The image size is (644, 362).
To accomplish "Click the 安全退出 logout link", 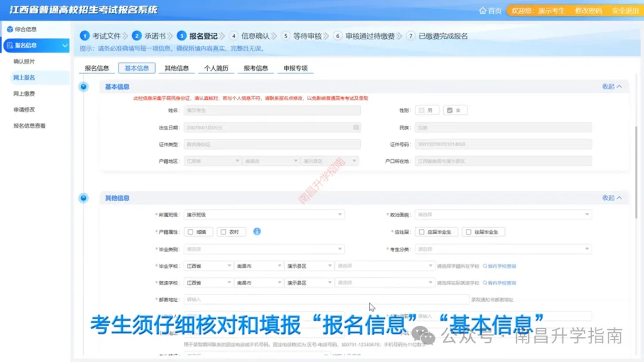I will click(x=625, y=11).
